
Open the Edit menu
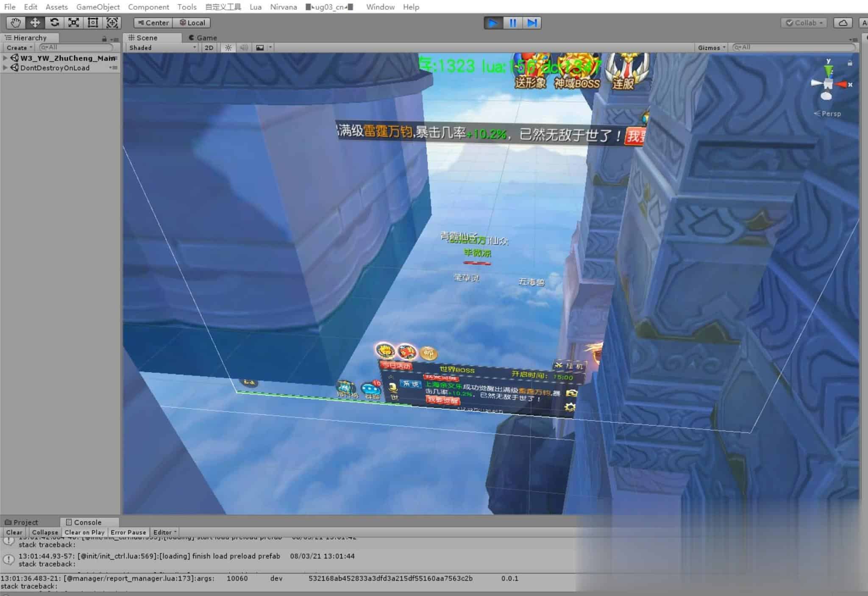pos(31,7)
